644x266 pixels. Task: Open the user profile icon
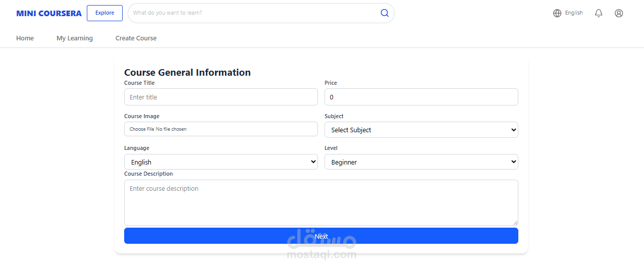(x=619, y=13)
